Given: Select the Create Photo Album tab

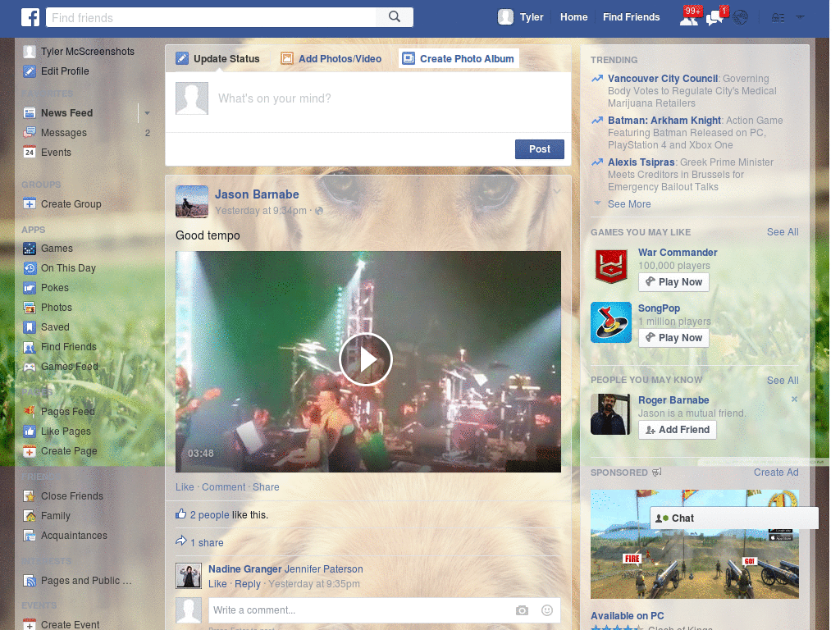Looking at the screenshot, I should 459,59.
